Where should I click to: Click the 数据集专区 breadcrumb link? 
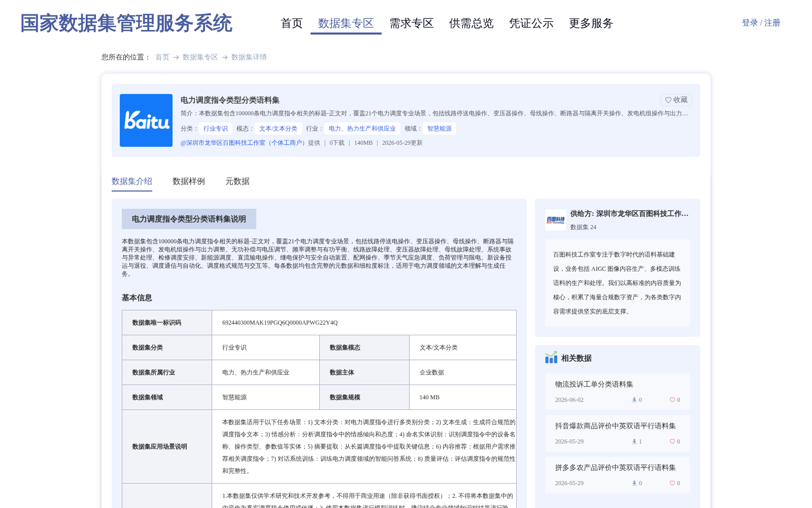(200, 57)
